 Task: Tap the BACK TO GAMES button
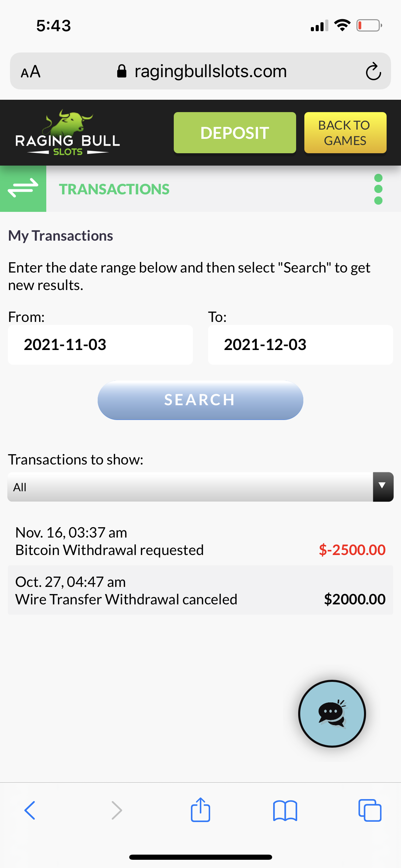pos(345,133)
